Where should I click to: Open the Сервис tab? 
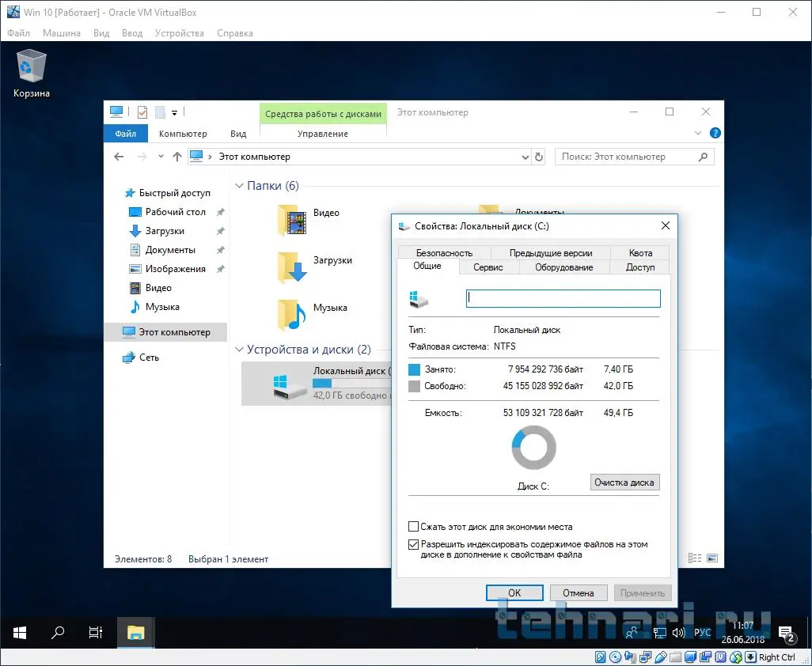[488, 267]
